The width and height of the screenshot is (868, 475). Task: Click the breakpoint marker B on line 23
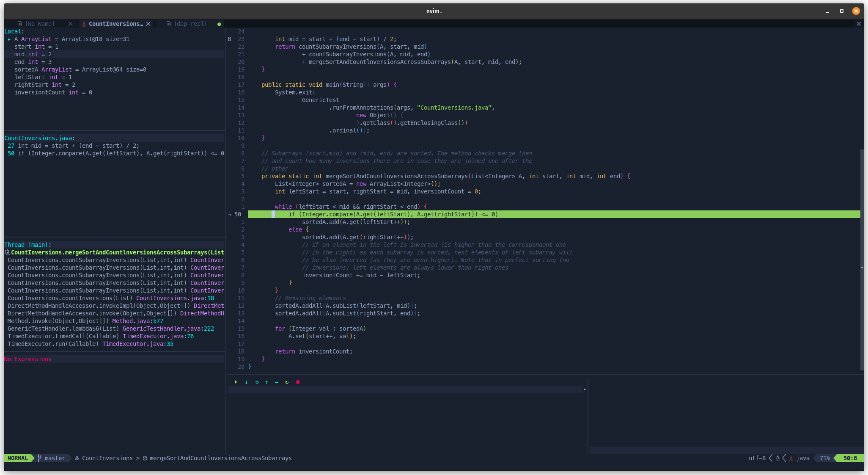229,39
